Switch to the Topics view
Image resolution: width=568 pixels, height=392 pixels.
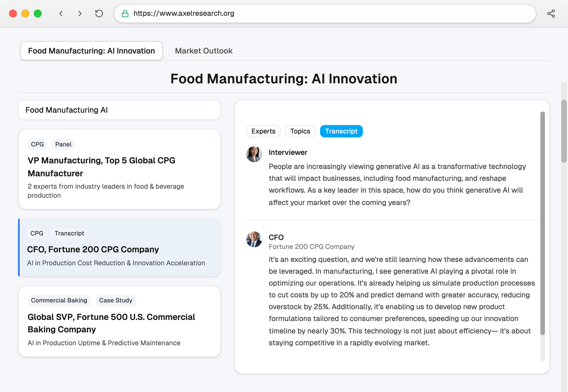[300, 131]
